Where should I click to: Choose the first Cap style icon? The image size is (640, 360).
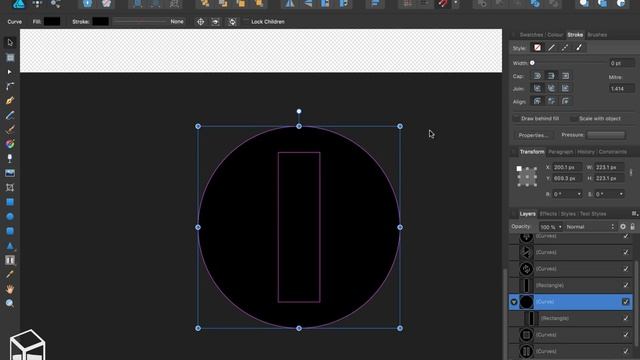click(x=537, y=76)
